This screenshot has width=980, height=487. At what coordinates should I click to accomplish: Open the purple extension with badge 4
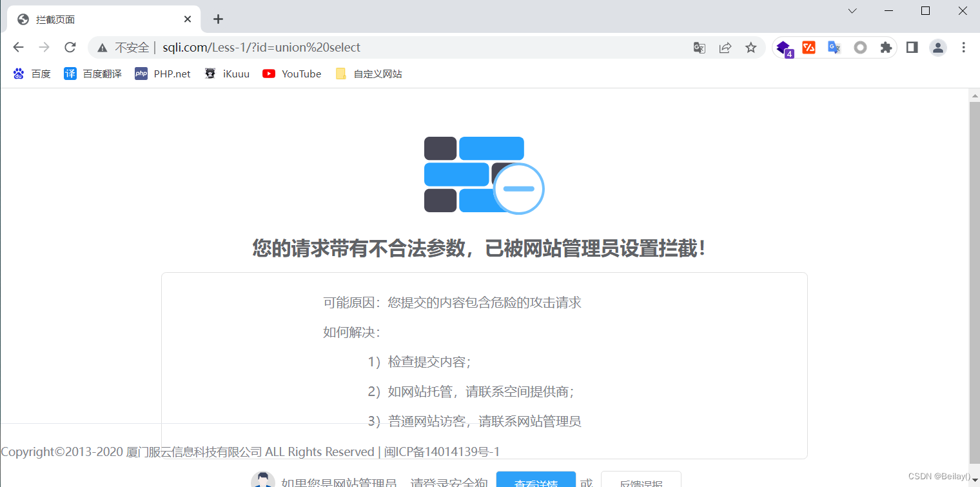click(x=783, y=47)
